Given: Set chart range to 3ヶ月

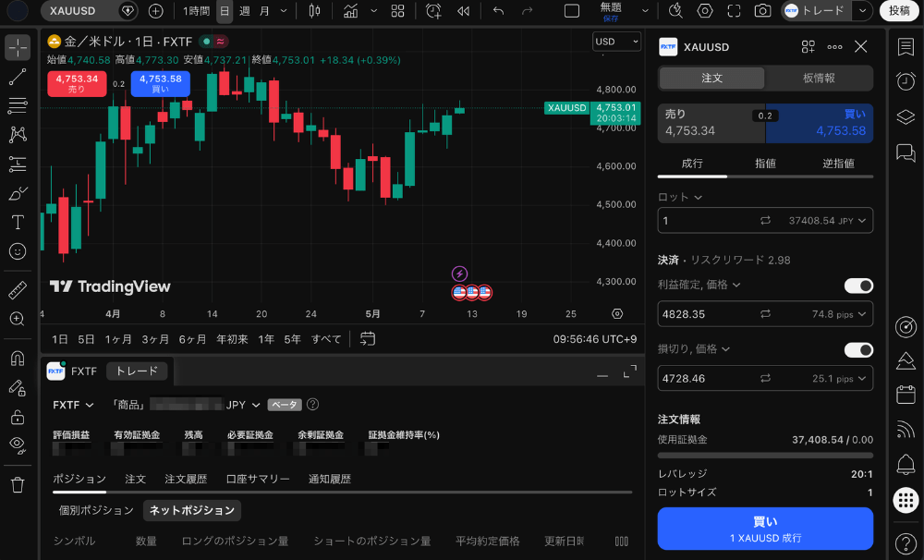Looking at the screenshot, I should pyautogui.click(x=154, y=339).
